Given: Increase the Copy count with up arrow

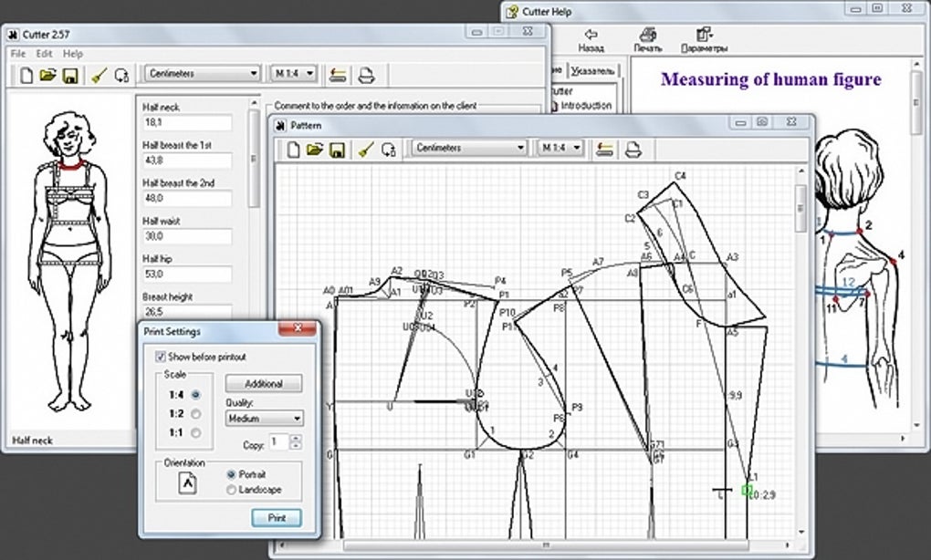Looking at the screenshot, I should (x=295, y=438).
